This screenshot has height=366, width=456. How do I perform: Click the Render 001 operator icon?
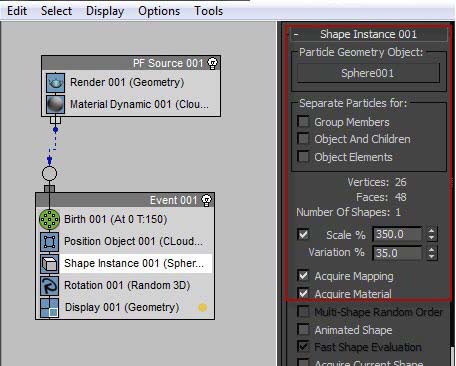click(x=55, y=82)
